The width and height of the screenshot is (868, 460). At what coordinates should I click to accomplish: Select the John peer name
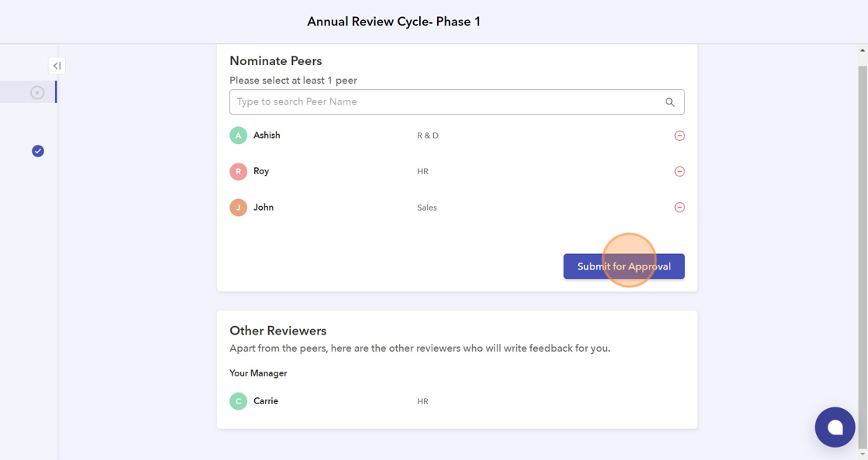pos(263,208)
